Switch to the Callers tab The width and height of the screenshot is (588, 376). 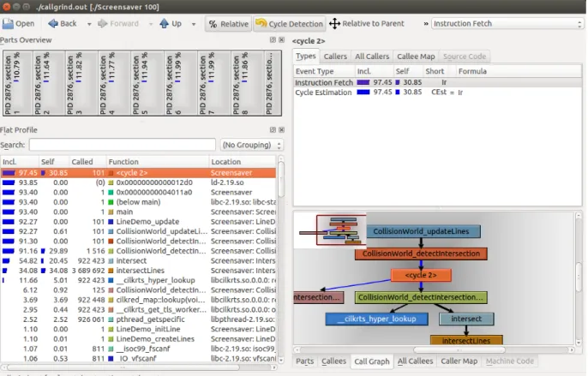[335, 57]
